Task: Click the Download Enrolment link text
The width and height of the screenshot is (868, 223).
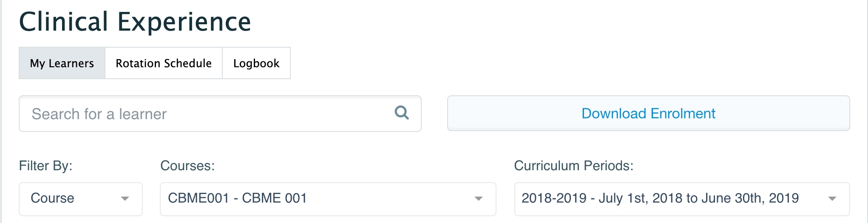Action: point(648,114)
